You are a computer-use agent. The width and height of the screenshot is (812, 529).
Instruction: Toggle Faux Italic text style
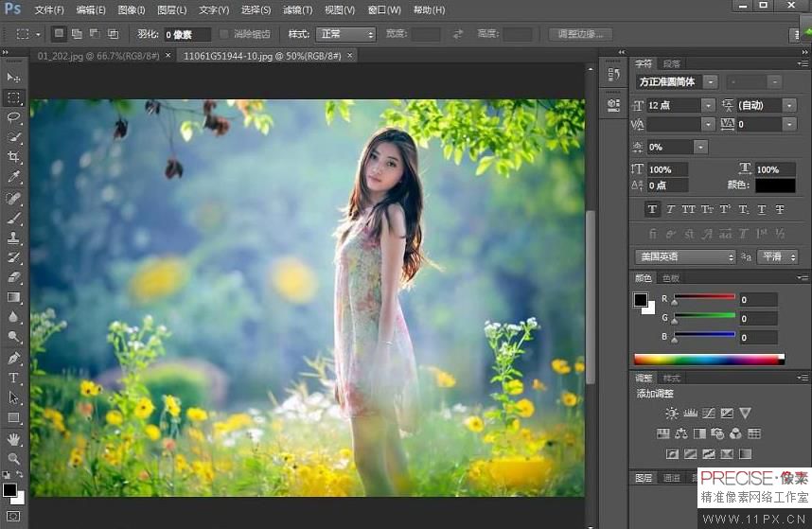tap(671, 209)
